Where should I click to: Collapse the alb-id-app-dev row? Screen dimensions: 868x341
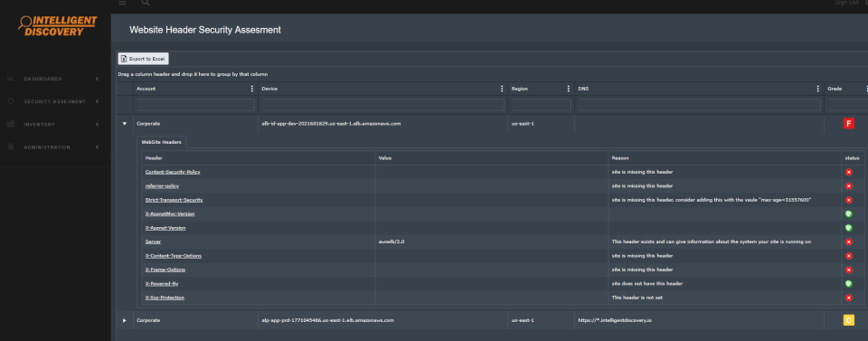(x=124, y=123)
